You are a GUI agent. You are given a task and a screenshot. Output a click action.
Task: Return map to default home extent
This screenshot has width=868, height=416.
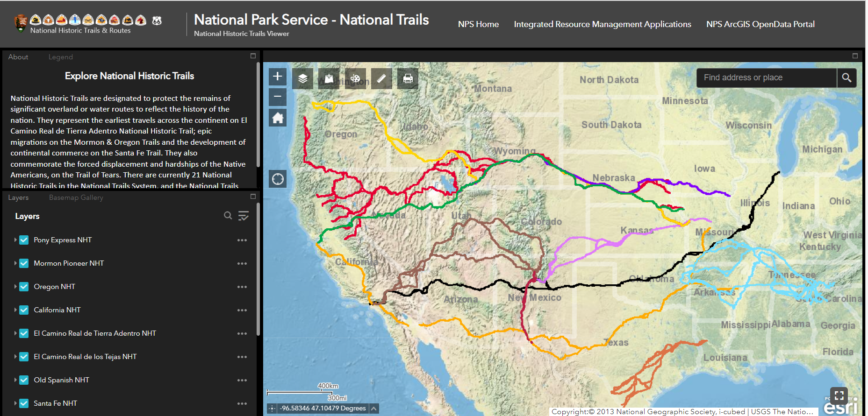(x=278, y=118)
